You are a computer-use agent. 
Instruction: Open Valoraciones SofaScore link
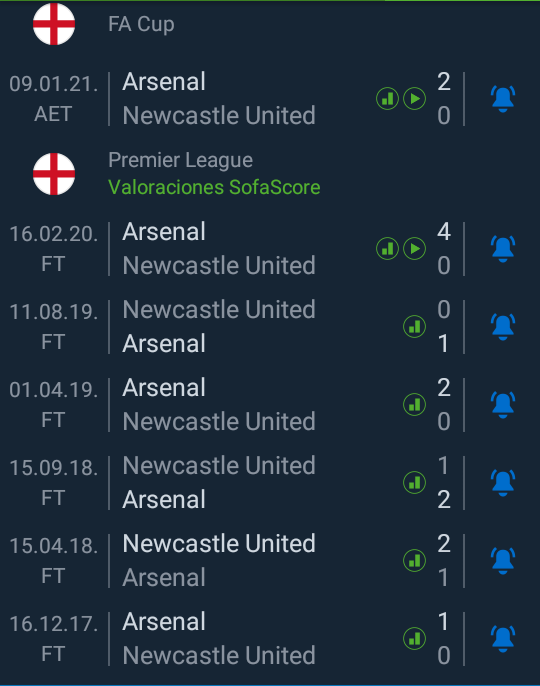[214, 187]
